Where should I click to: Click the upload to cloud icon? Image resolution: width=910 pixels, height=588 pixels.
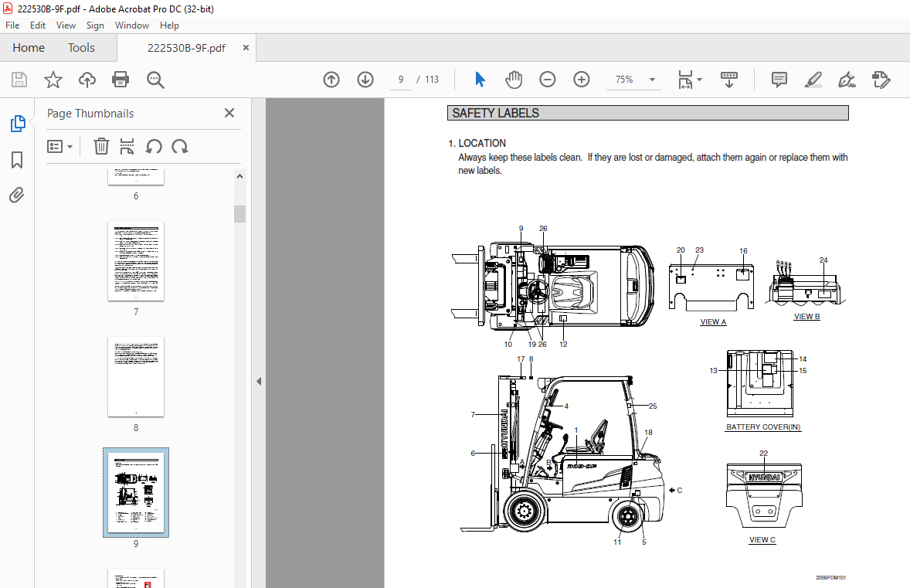[87, 80]
